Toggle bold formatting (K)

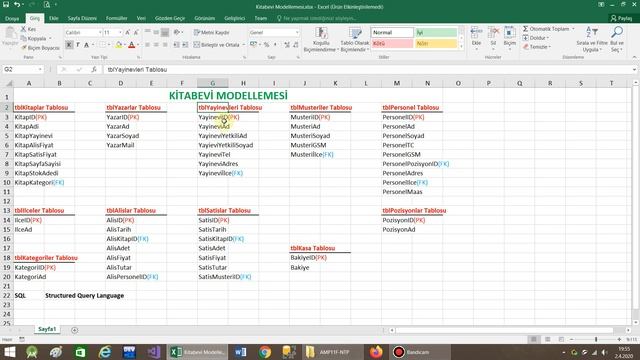(69, 45)
